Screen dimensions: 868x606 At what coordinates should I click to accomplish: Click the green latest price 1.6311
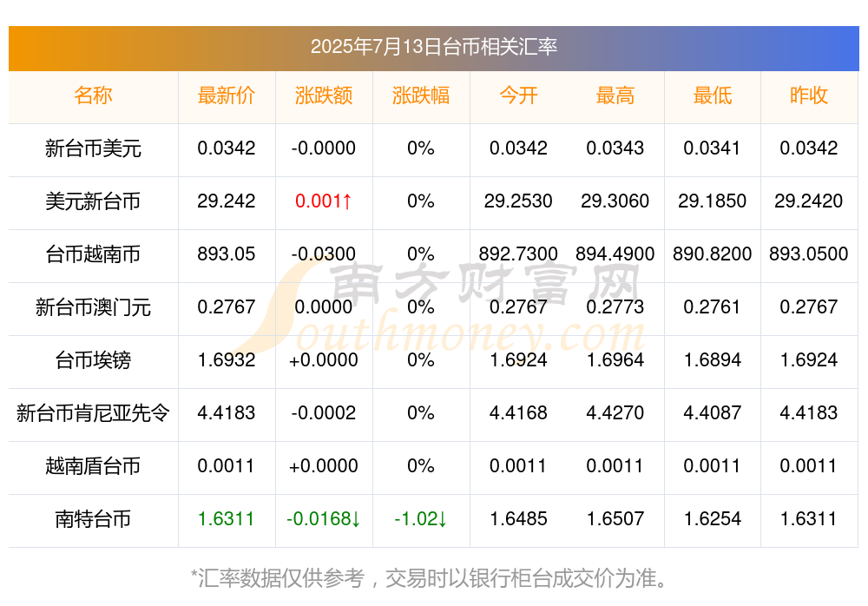point(226,519)
